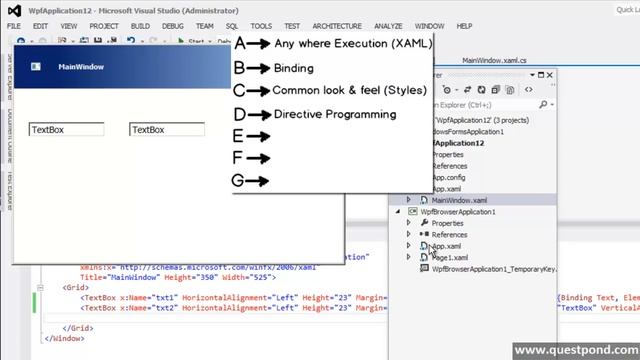The width and height of the screenshot is (640, 360).
Task: Click the Solution Explorer search magnifier icon
Action: pyautogui.click(x=543, y=105)
